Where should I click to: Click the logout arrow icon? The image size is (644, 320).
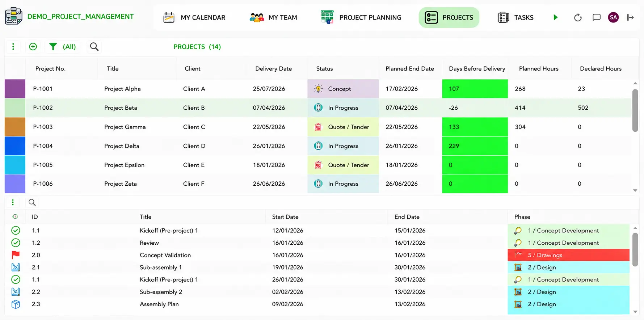[x=630, y=17]
